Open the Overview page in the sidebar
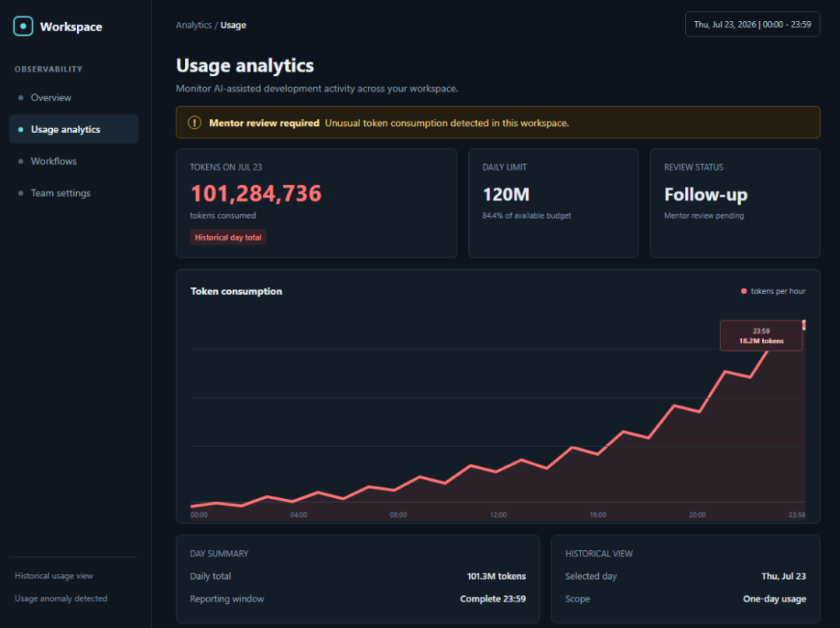This screenshot has height=628, width=840. point(73,97)
